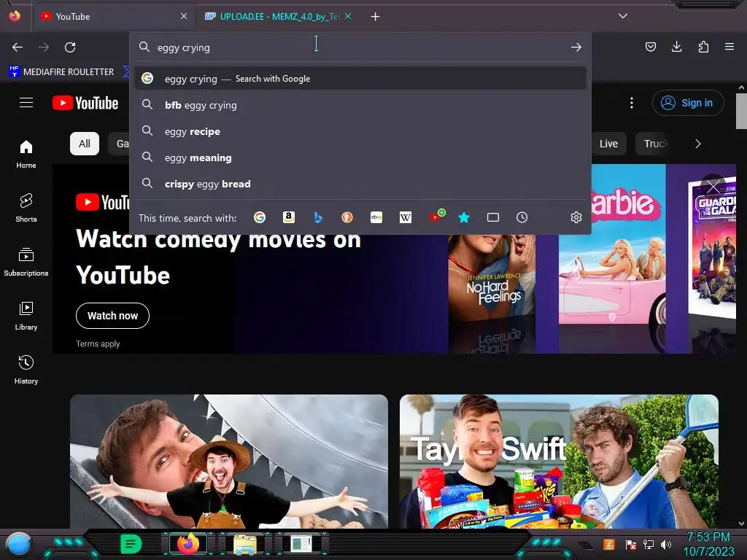
Task: Click the page vertical scrollbar thumb
Action: pos(741,111)
